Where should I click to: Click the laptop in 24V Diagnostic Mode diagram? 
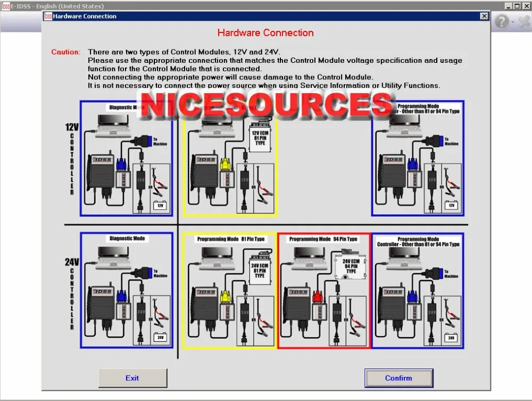click(x=113, y=258)
